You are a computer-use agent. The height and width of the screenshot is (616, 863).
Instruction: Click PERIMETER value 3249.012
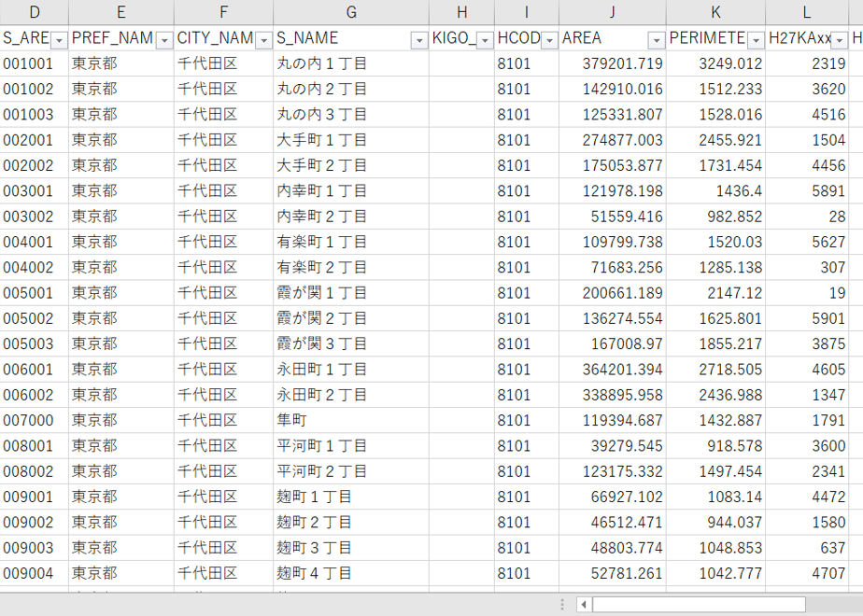715,63
